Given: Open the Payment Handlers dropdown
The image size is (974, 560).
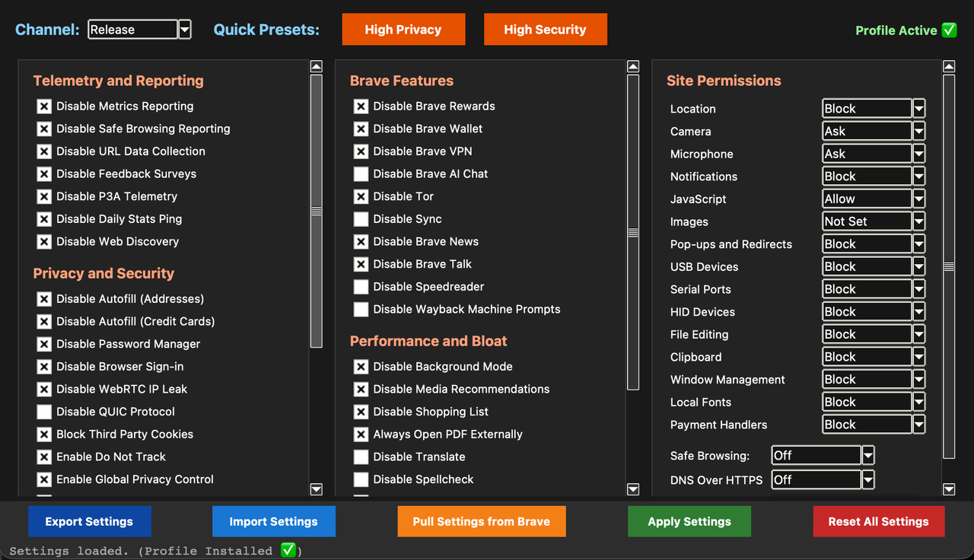Looking at the screenshot, I should pos(874,425).
